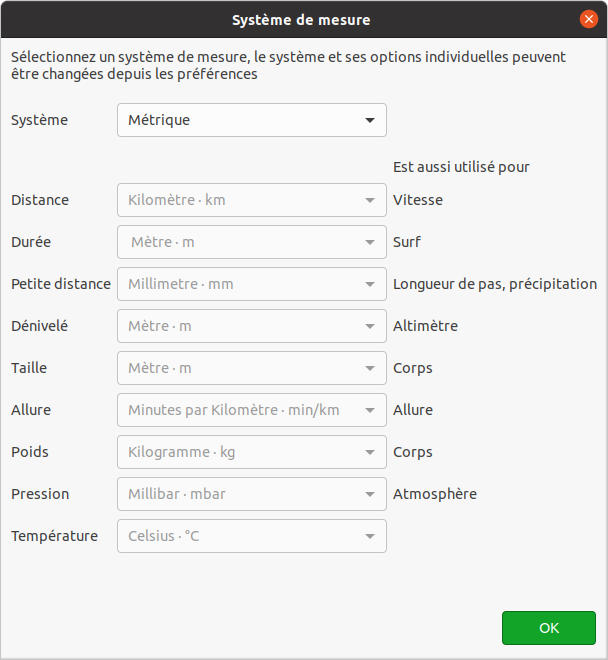Viewport: 608px width, 660px height.
Task: Click the arrow icon on the Taille combo
Action: (x=370, y=368)
